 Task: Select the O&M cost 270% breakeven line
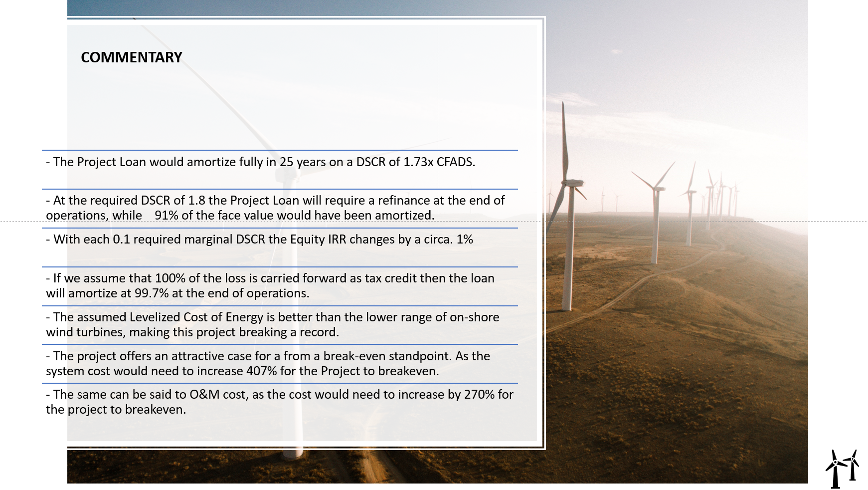pos(280,402)
